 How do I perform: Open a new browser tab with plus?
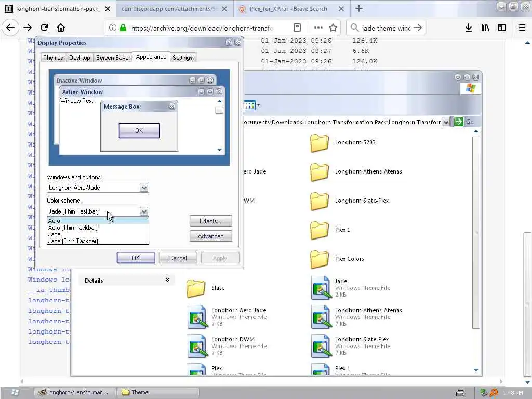[x=358, y=9]
